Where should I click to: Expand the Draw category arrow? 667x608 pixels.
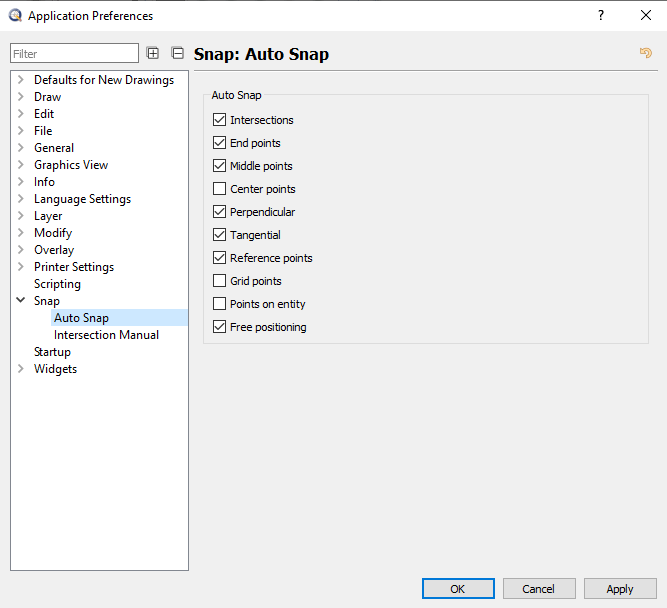[20, 97]
